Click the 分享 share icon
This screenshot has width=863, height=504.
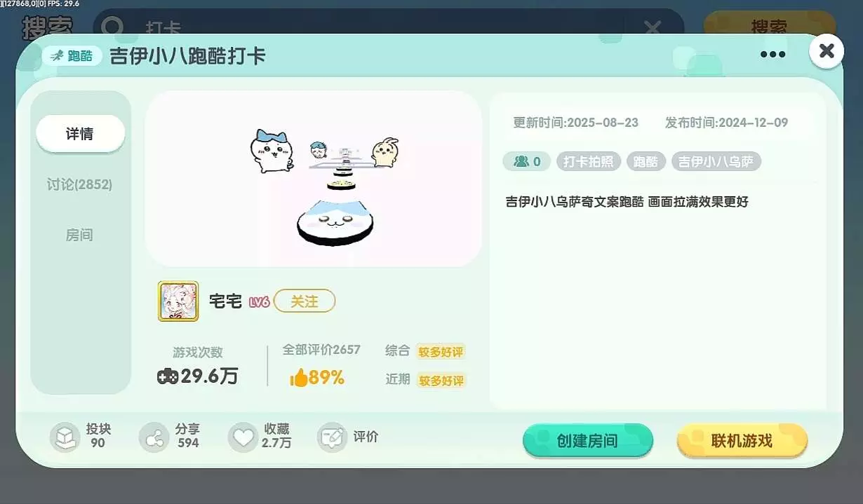tap(154, 437)
